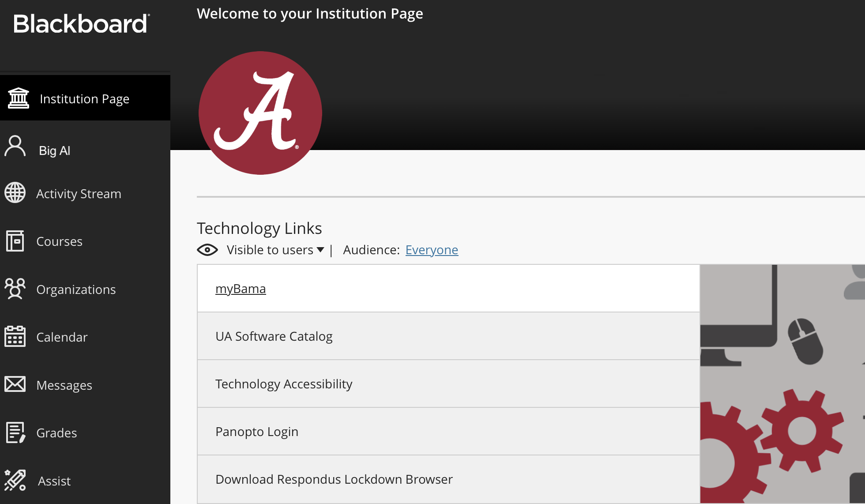Select the Technology Accessibility entry

(x=284, y=384)
